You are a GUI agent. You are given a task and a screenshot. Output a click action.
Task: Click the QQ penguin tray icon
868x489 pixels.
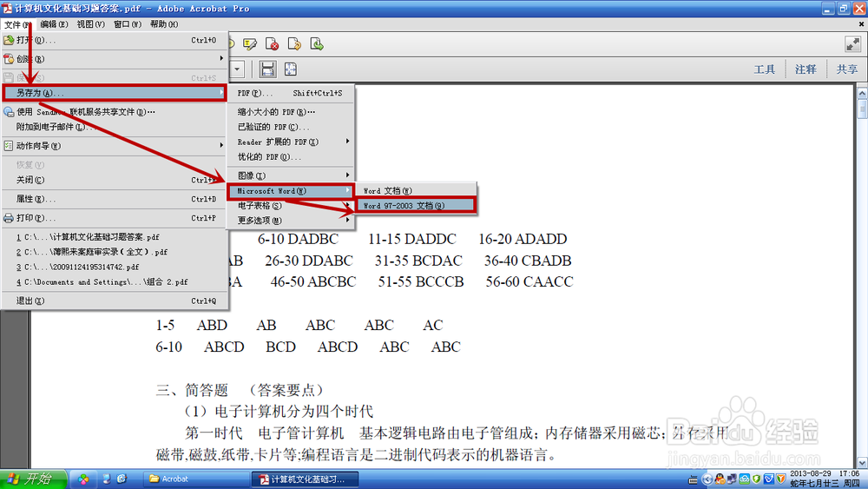[x=720, y=479]
